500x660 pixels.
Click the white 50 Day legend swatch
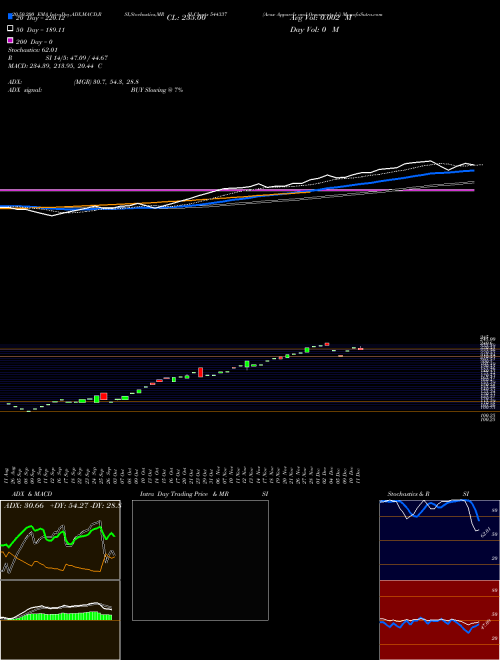coord(10,29)
